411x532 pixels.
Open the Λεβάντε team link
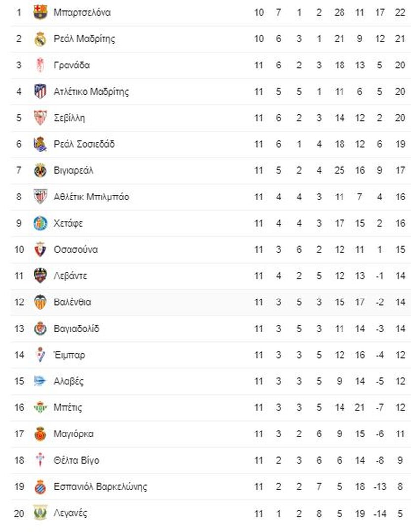coord(70,276)
